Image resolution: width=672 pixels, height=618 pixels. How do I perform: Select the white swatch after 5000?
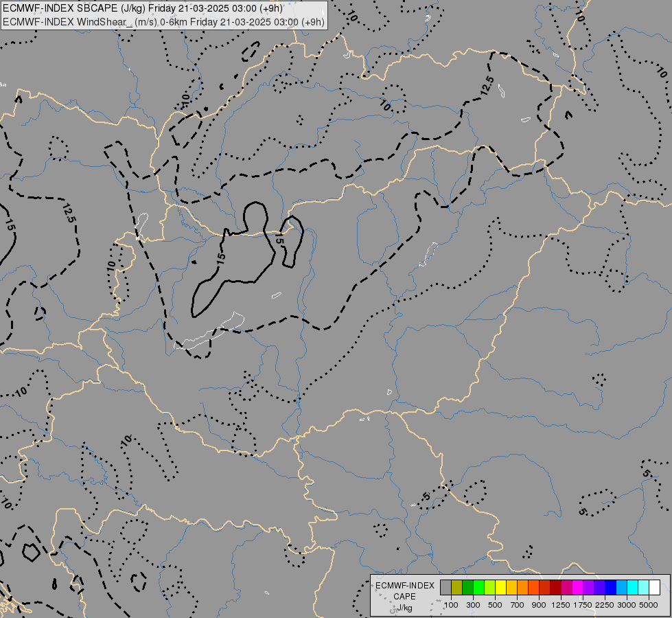click(x=654, y=588)
